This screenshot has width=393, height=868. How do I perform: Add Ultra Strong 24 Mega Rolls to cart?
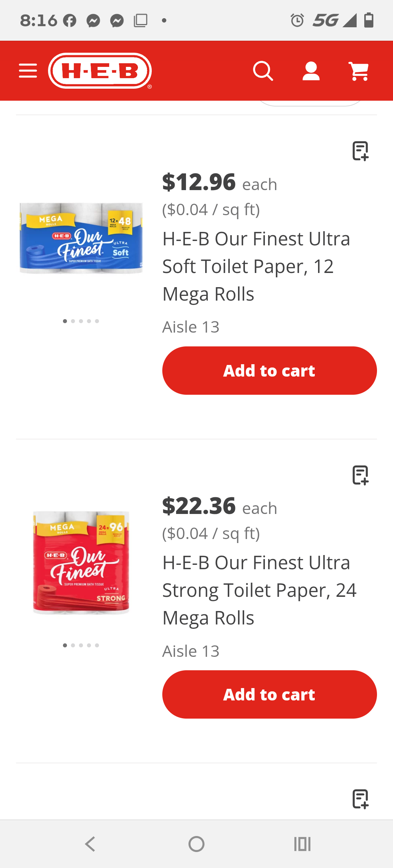pyautogui.click(x=269, y=694)
